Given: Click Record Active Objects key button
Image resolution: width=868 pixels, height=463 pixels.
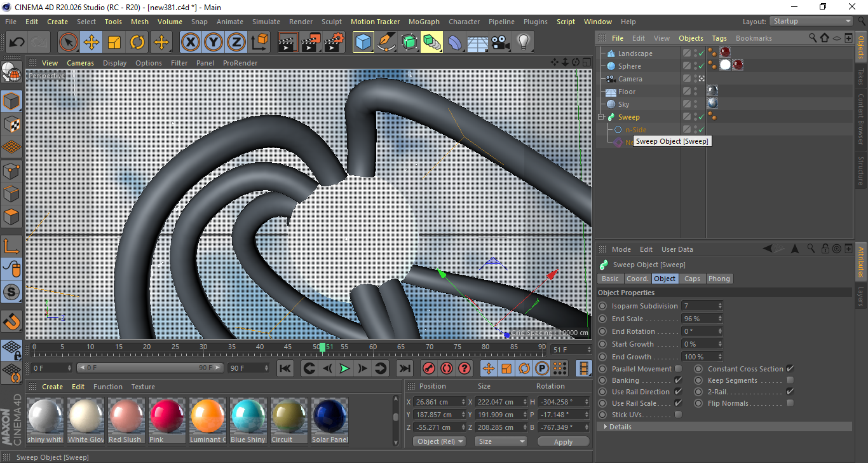Looking at the screenshot, I should 428,368.
